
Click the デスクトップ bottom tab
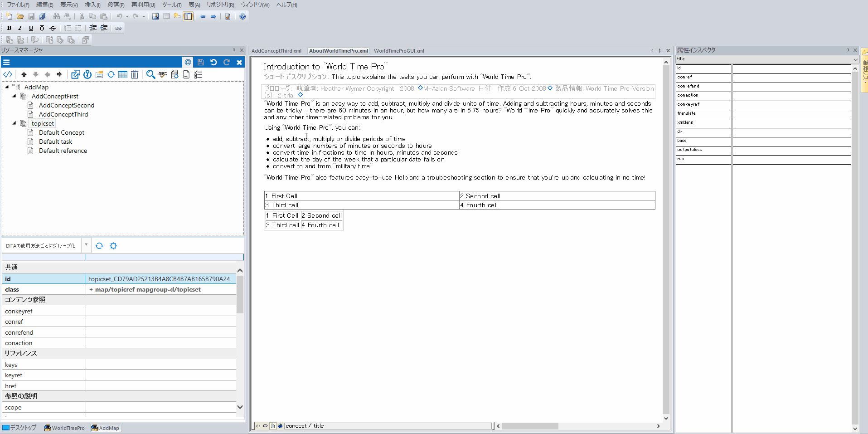[19, 428]
